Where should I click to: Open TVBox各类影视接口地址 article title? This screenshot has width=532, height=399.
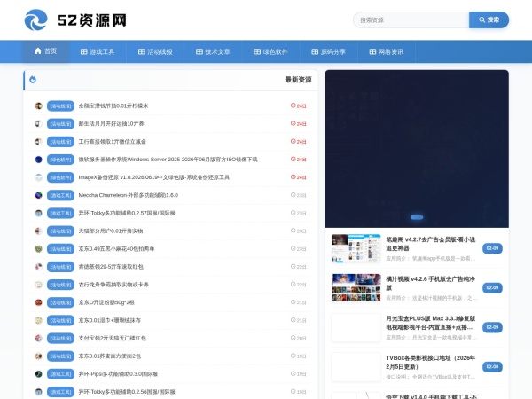click(x=431, y=362)
